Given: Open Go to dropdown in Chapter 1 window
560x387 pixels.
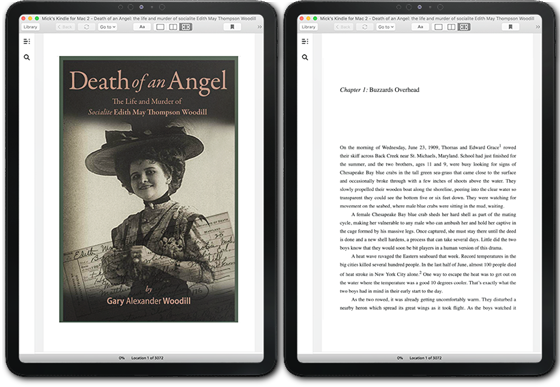Looking at the screenshot, I should 385,27.
